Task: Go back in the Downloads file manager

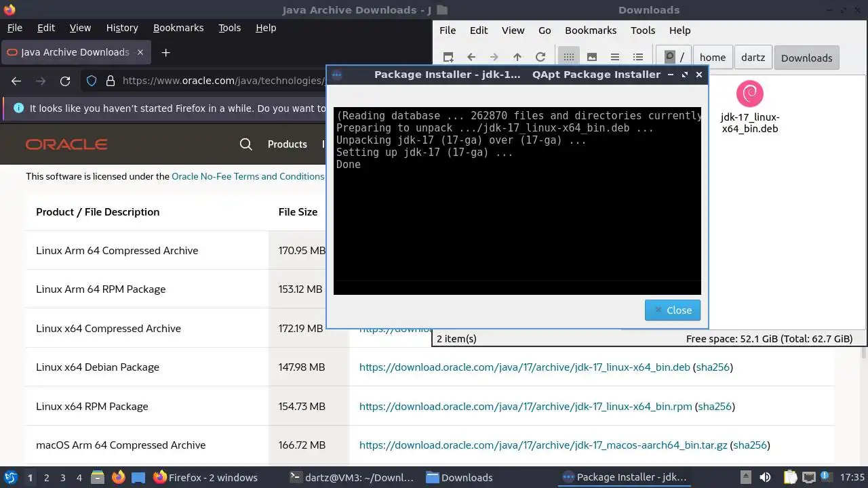Action: coord(471,58)
